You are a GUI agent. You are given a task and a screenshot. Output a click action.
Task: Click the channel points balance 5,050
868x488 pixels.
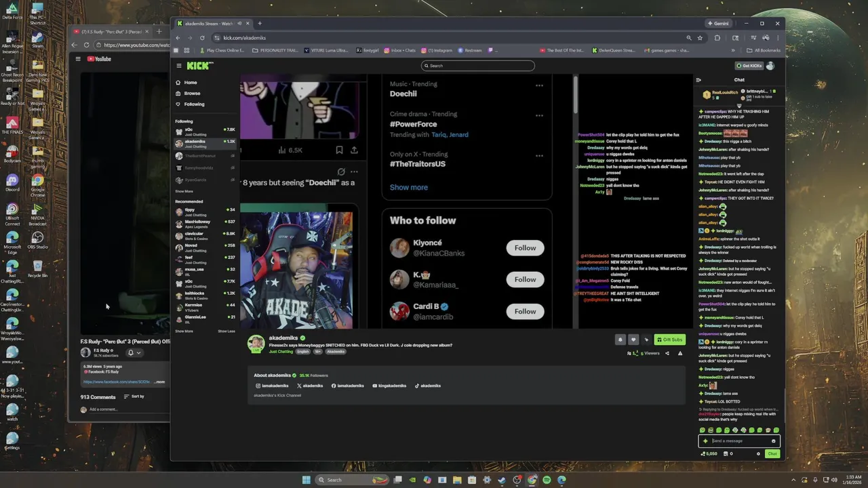[709, 454]
